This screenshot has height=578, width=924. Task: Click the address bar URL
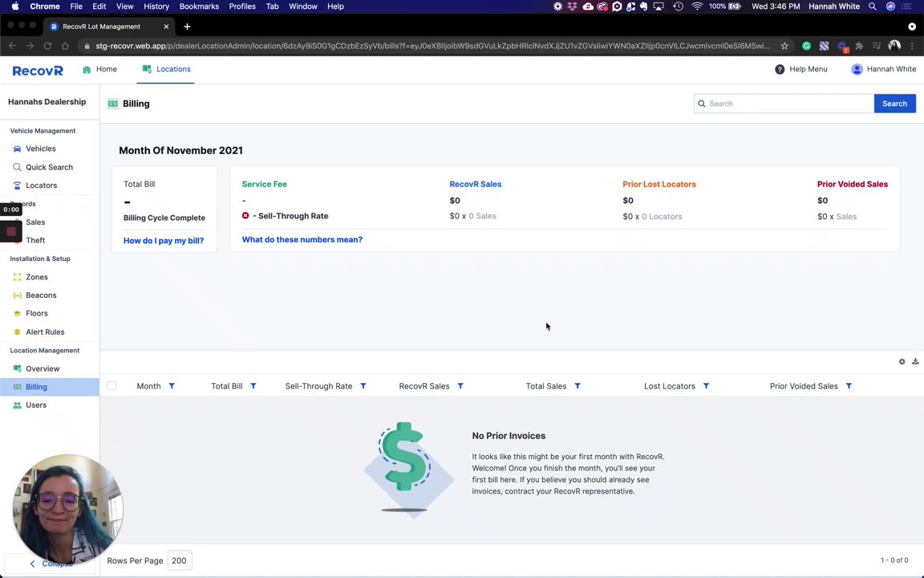[432, 46]
